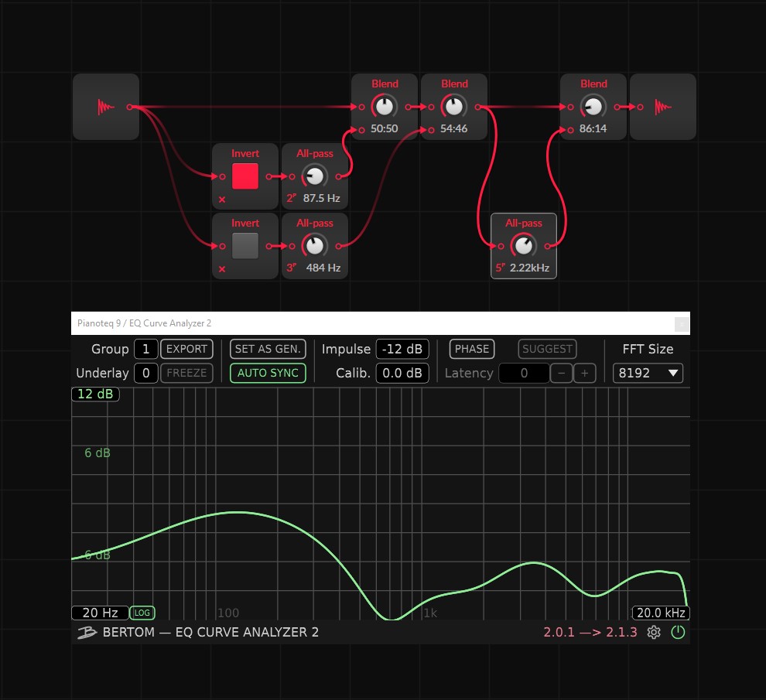
Task: Toggle the analyzer power button
Action: [678, 632]
